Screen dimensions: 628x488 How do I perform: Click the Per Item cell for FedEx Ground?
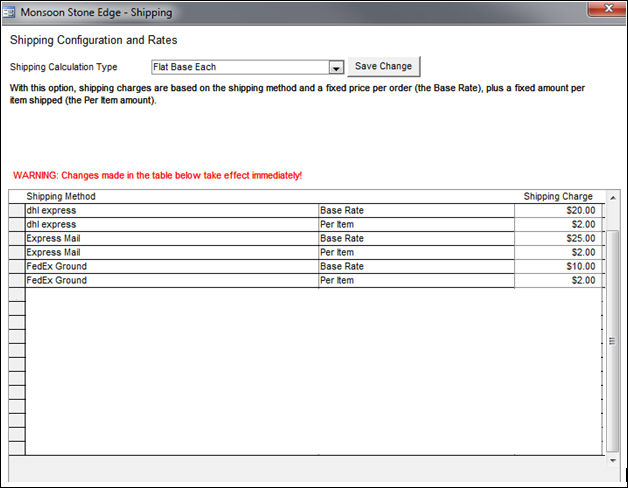[x=415, y=281]
